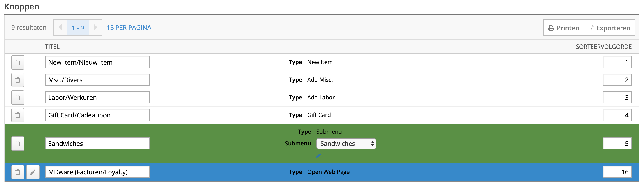
Task: Click trash icon in MDware row
Action: tap(18, 172)
